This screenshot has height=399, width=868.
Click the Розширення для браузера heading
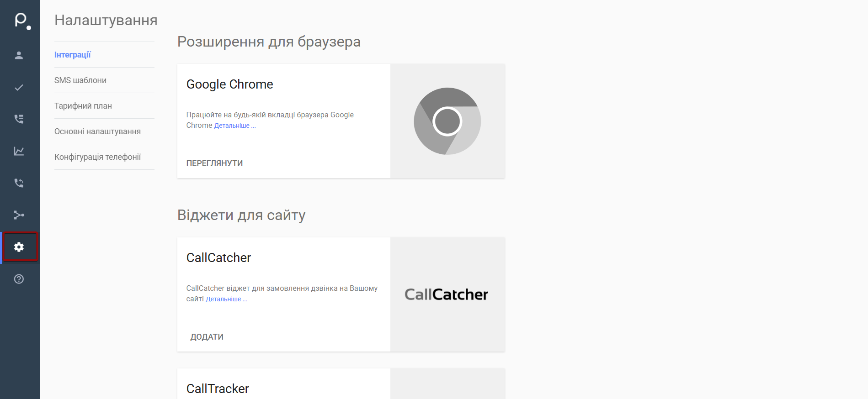[x=269, y=42]
